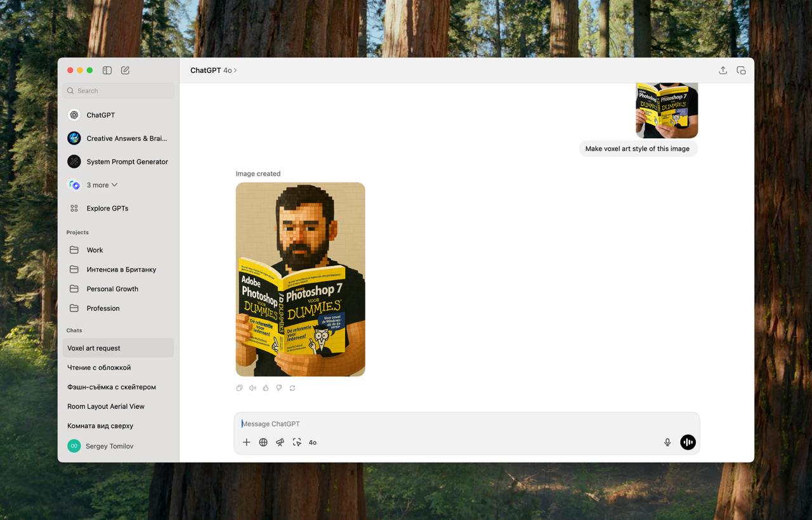Click the plus attach icon in the composer
The image size is (812, 520).
click(247, 443)
